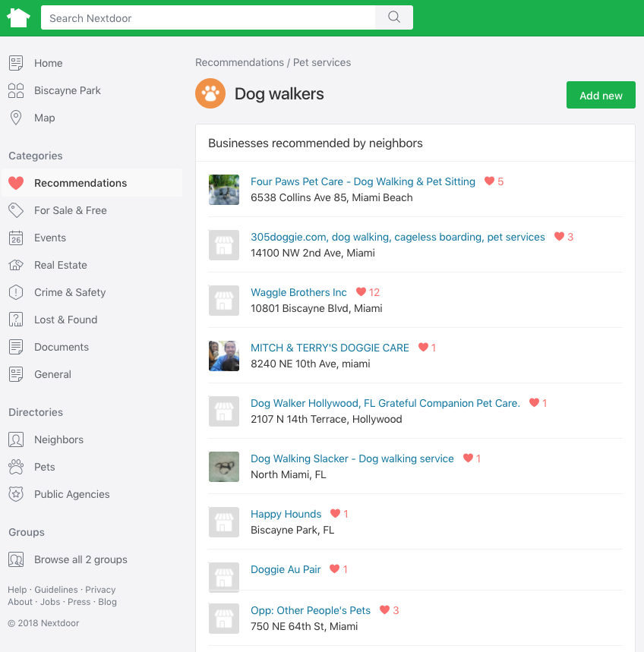Click the Happy Hounds placeholder store thumbnail
This screenshot has width=644, height=652.
224,522
